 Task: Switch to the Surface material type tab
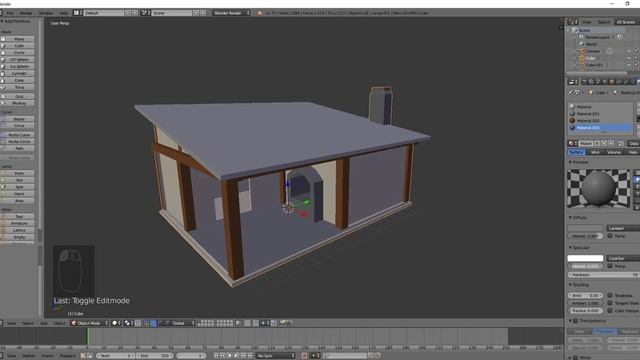click(x=576, y=152)
